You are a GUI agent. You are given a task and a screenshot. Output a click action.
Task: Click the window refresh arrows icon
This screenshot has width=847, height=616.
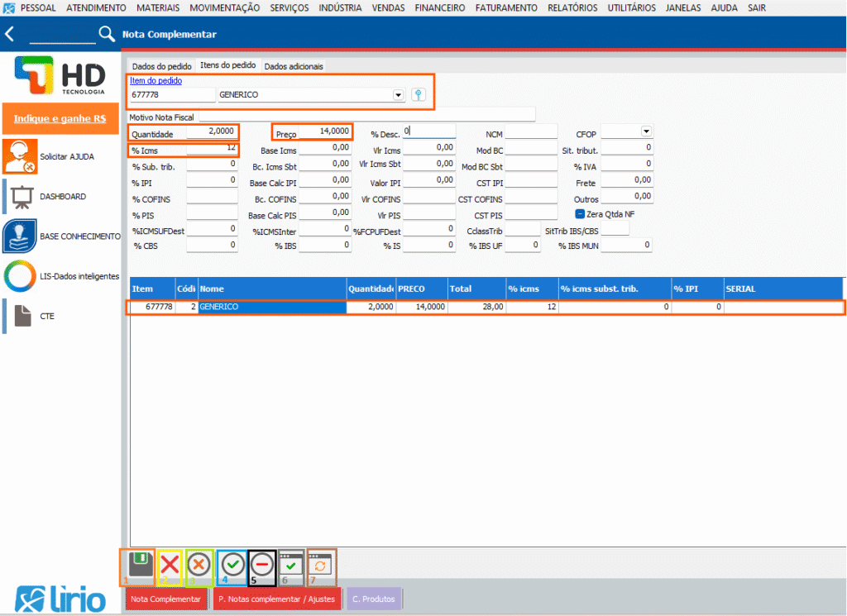(x=322, y=566)
